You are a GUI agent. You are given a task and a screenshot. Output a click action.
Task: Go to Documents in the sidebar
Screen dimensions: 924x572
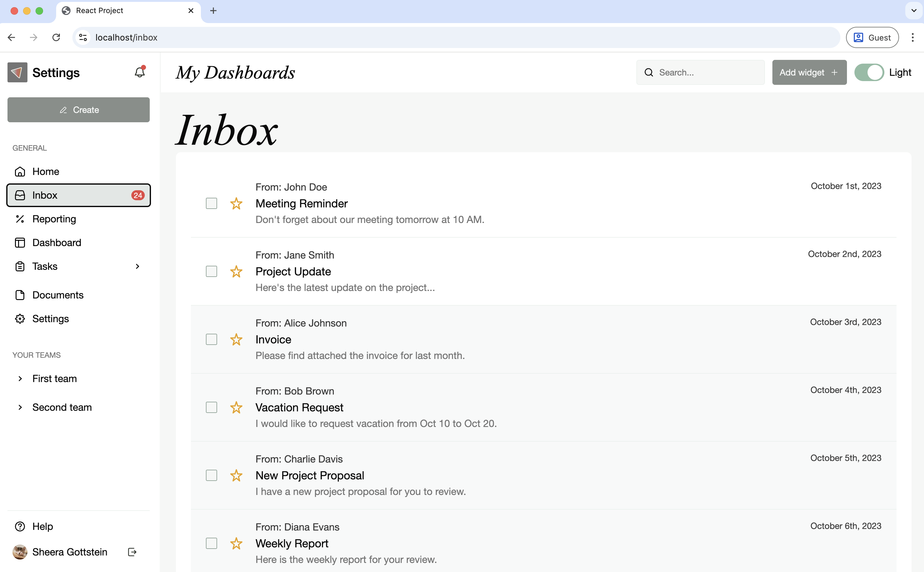coord(58,295)
